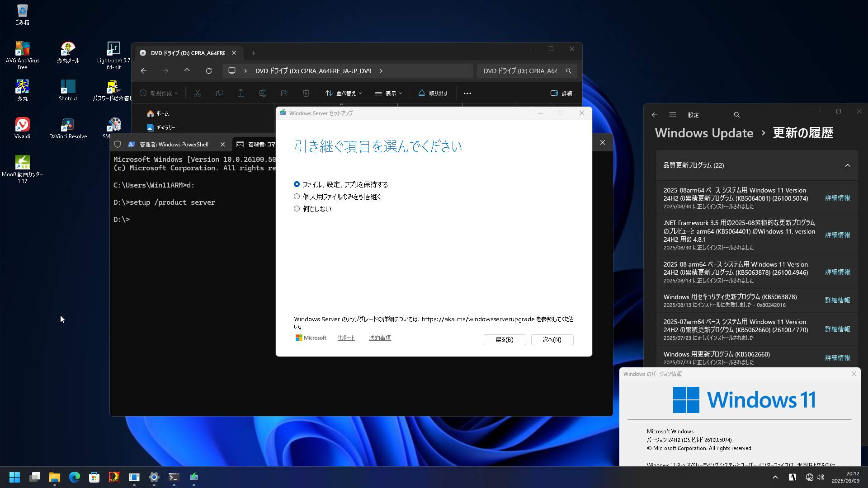868x488 pixels.
Task: Open Microsoft Store from taskbar
Action: pos(94,477)
